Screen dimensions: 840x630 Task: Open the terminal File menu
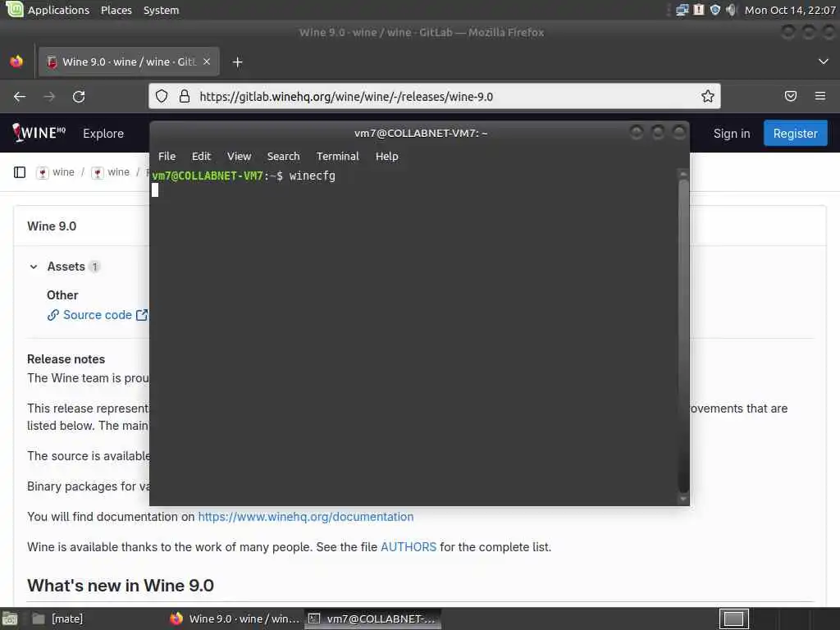167,156
